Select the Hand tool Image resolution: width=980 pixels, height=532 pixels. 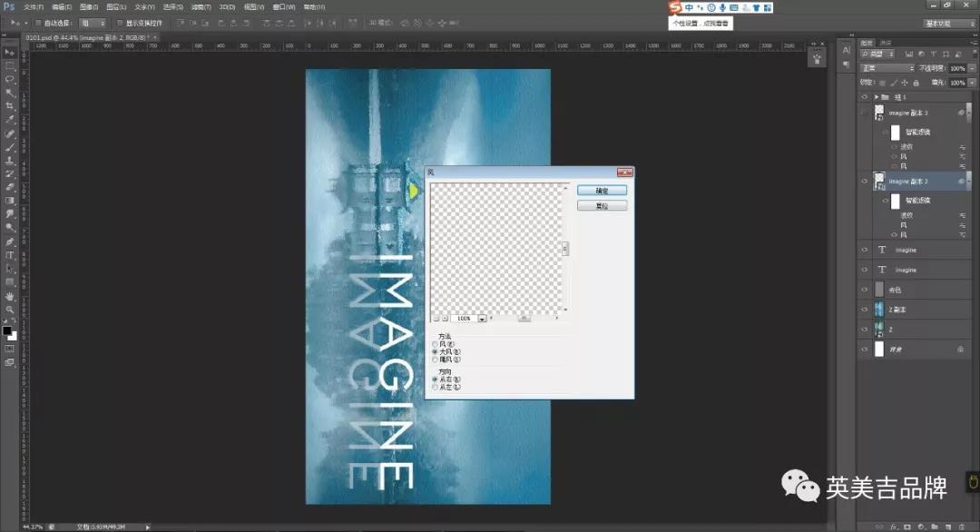[x=9, y=296]
